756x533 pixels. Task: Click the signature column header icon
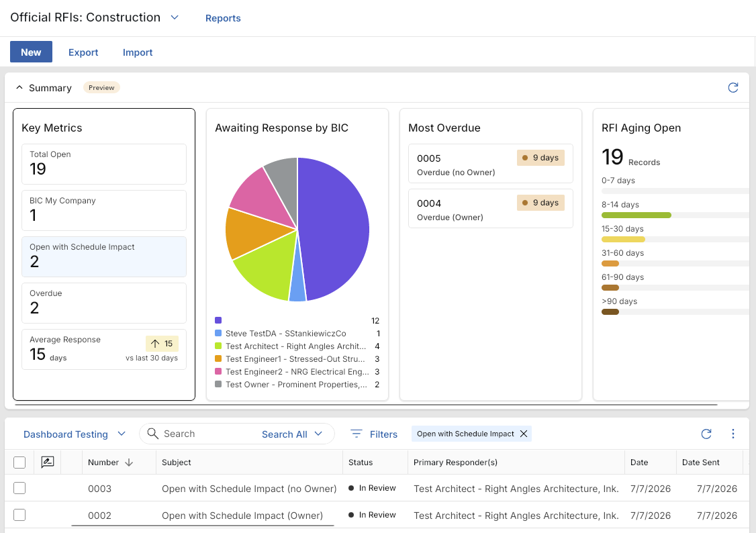(x=47, y=462)
